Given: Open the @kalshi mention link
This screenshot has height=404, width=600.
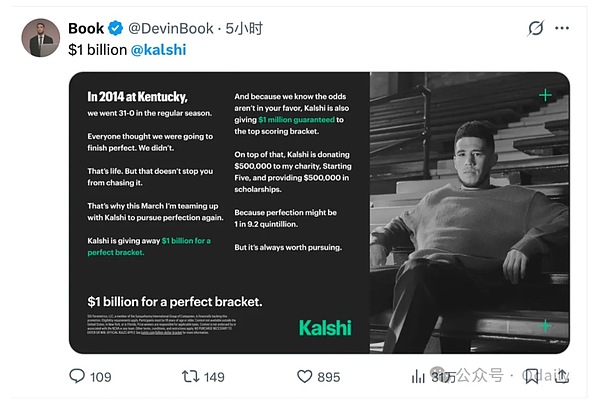Looking at the screenshot, I should pos(158,48).
